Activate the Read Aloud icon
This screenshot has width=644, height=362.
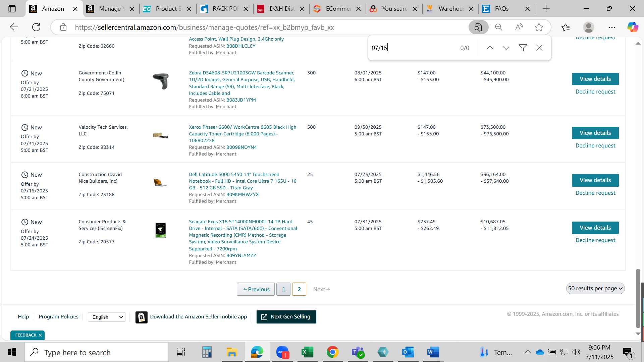point(519,27)
